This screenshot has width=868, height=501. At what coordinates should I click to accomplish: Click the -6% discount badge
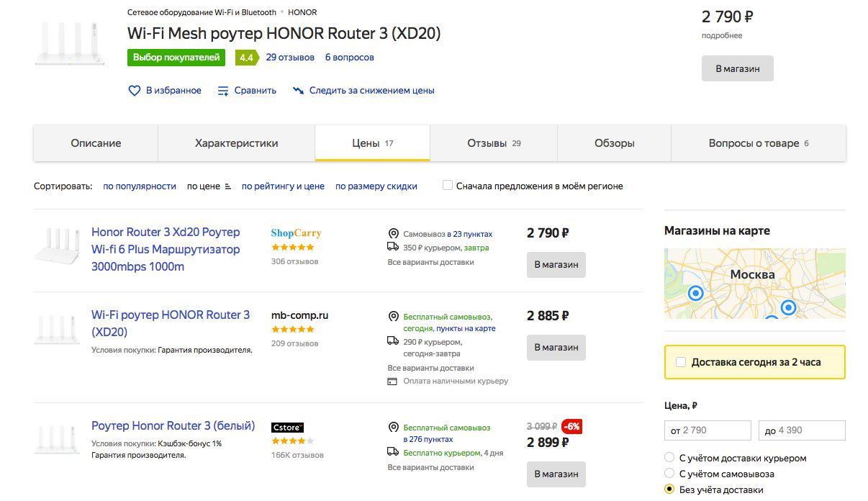click(x=571, y=426)
